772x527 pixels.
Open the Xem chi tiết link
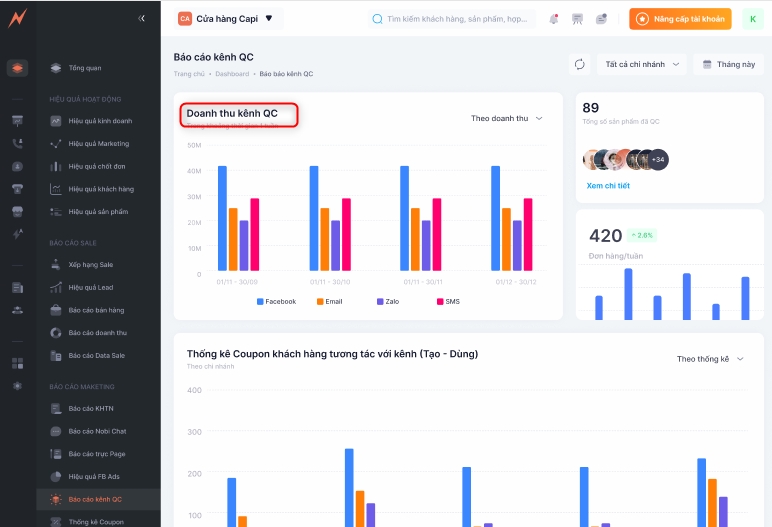click(x=608, y=186)
